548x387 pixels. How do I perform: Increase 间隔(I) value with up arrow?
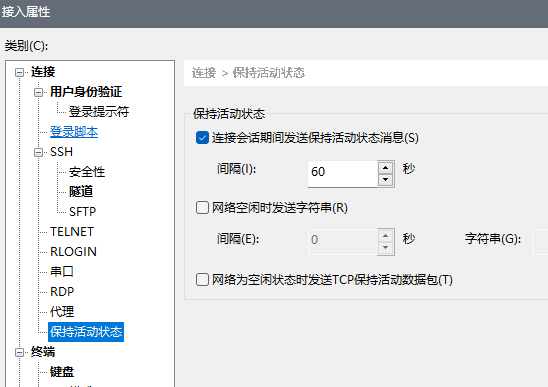click(x=385, y=168)
